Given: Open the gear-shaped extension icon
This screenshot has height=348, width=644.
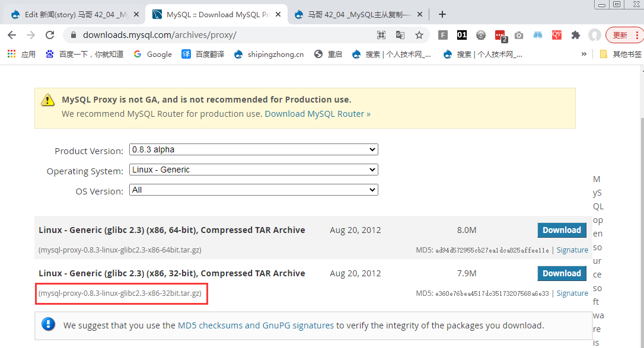Looking at the screenshot, I should click(x=480, y=36).
